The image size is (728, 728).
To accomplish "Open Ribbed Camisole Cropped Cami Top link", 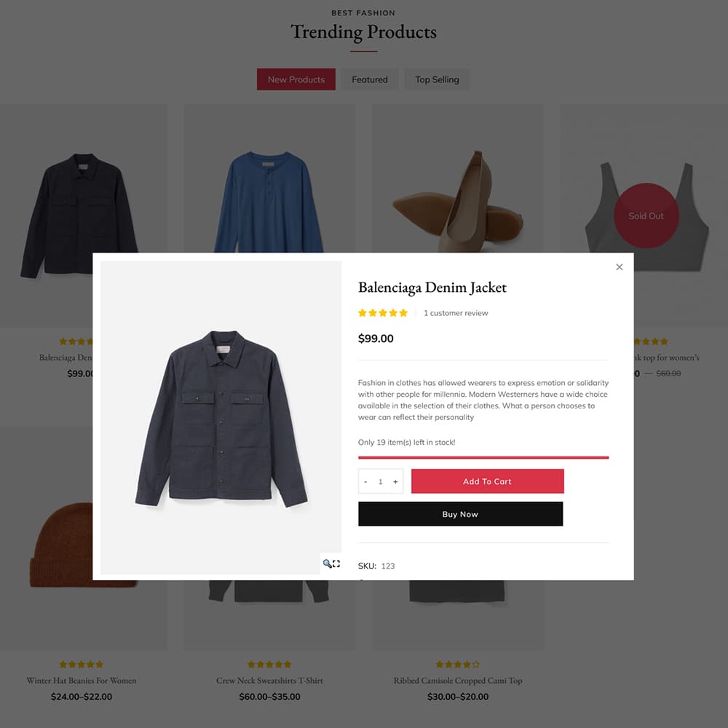I will (458, 680).
